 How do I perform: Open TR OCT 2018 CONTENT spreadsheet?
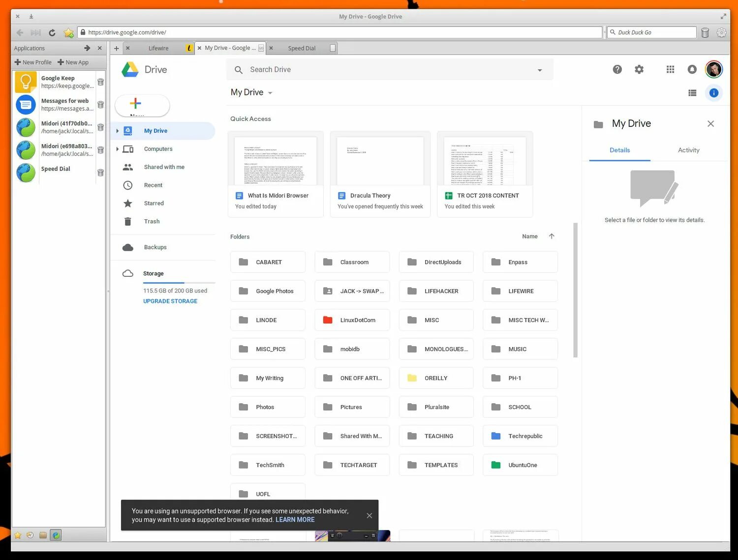coord(485,174)
